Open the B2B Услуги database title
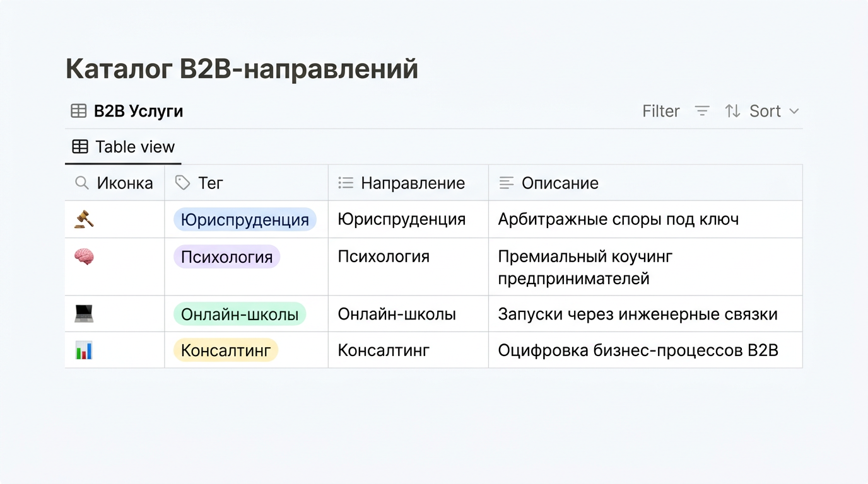 pos(138,111)
